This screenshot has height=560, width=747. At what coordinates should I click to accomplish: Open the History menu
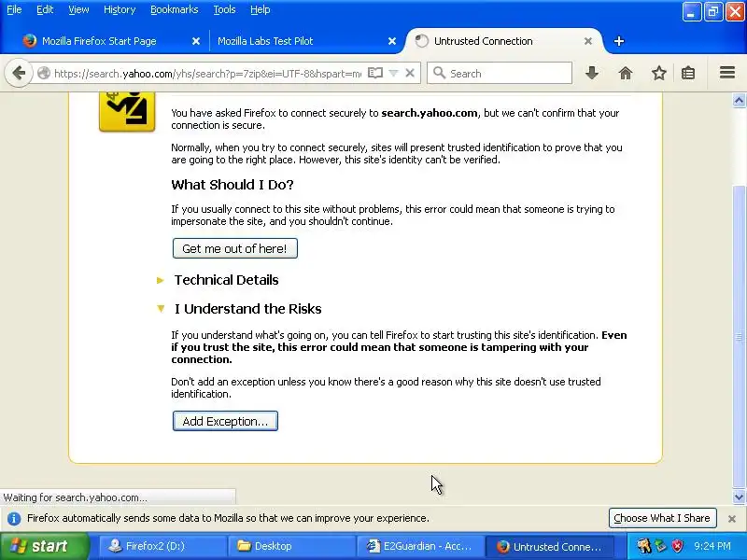[120, 9]
